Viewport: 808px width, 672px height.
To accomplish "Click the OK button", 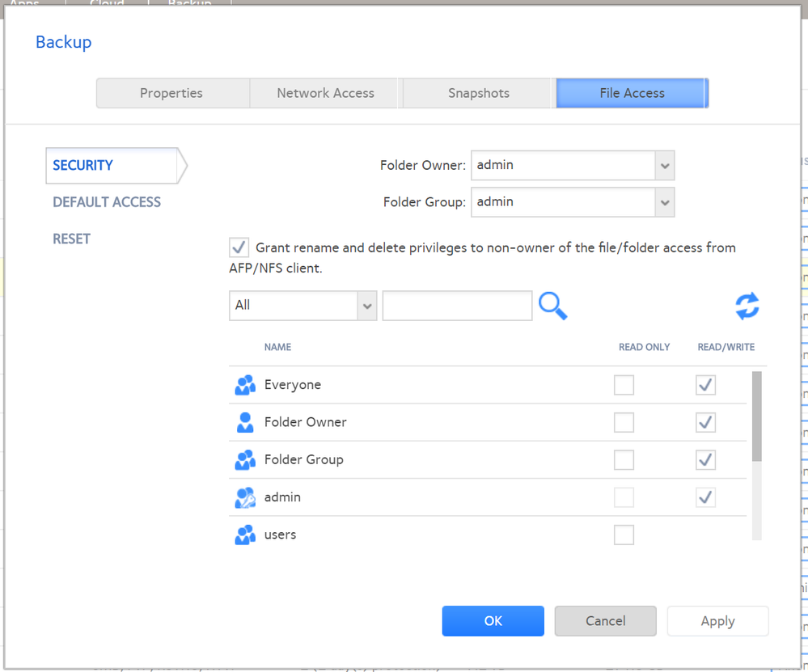I will click(x=493, y=621).
